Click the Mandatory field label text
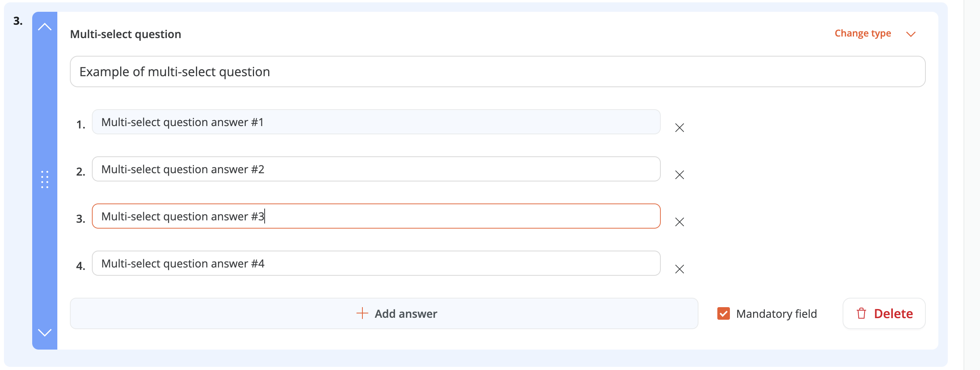Image resolution: width=980 pixels, height=370 pixels. click(777, 314)
